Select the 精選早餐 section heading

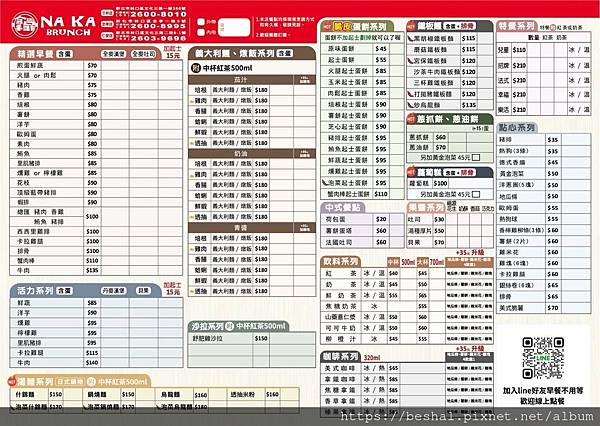pyautogui.click(x=35, y=54)
